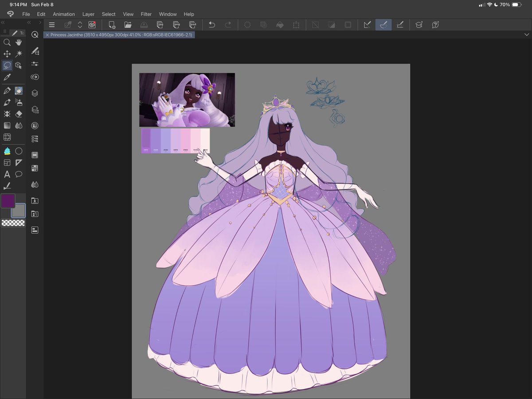Image resolution: width=532 pixels, height=399 pixels.
Task: Open the Edit menu
Action: pyautogui.click(x=41, y=14)
